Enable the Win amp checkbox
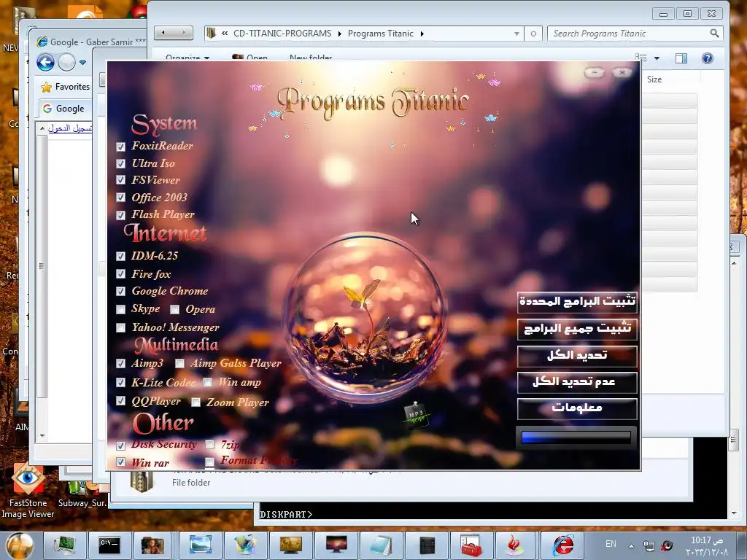 point(208,382)
